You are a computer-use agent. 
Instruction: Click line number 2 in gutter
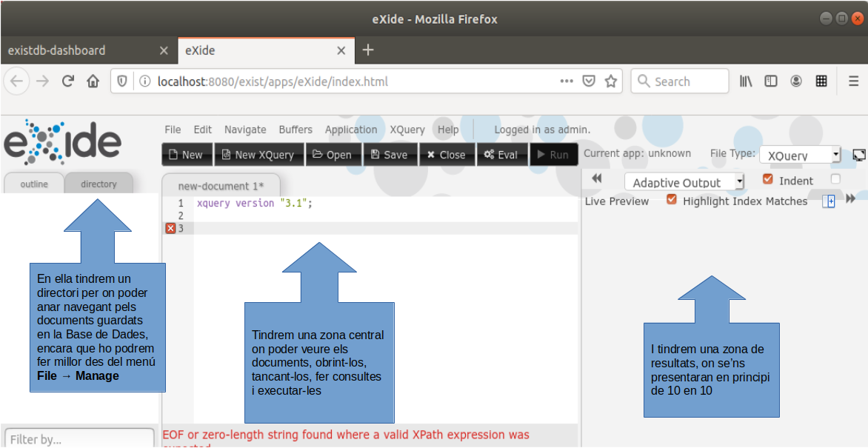181,215
